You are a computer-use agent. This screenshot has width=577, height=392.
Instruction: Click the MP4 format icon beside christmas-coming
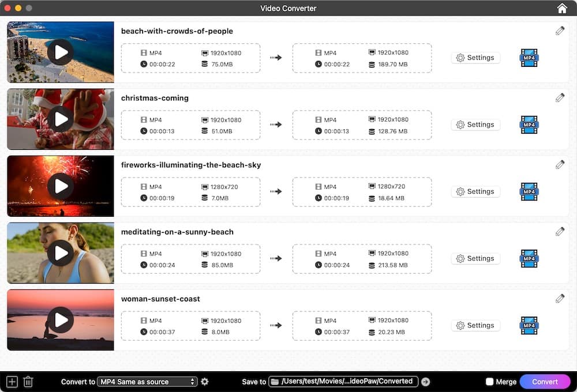click(529, 125)
